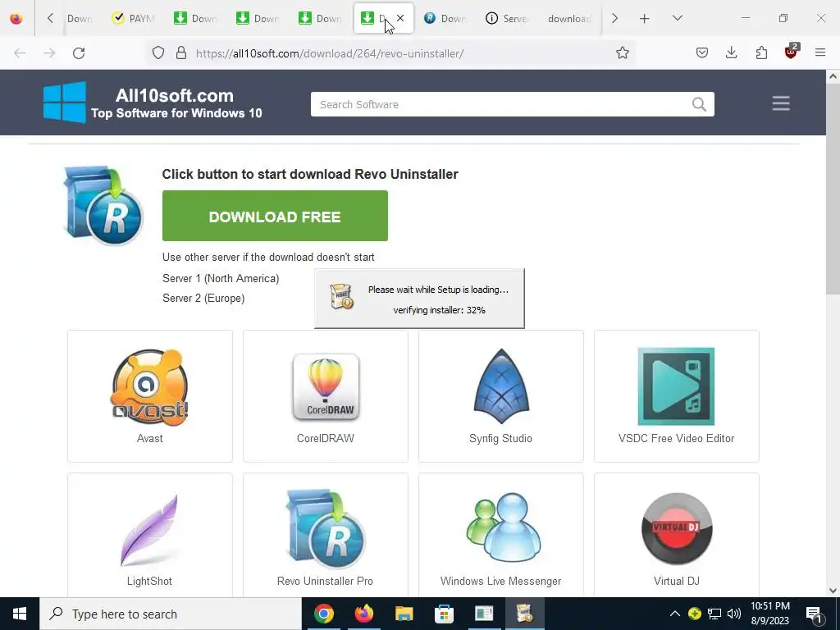This screenshot has width=840, height=630.
Task: Open a new tab with the plus button
Action: (645, 18)
